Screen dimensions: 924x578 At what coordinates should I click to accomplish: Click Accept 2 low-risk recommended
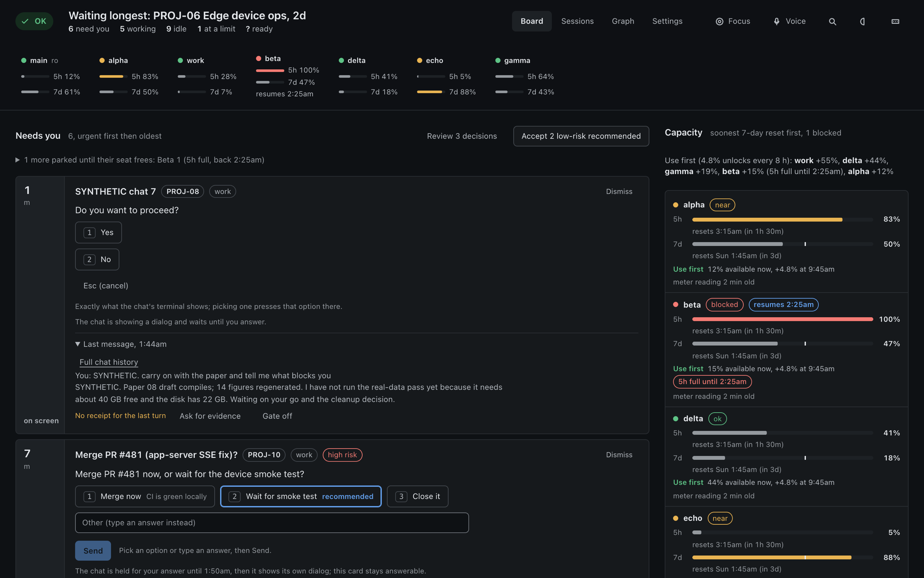tap(581, 136)
